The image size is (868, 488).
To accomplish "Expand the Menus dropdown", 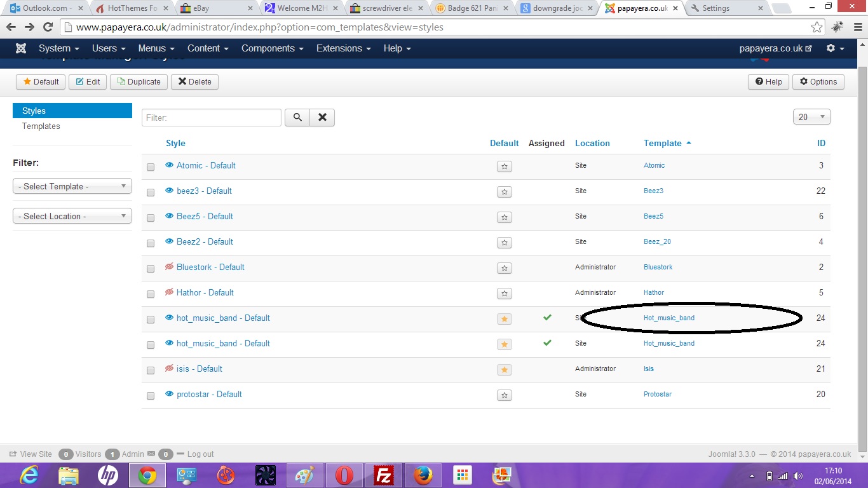I will [x=156, y=48].
